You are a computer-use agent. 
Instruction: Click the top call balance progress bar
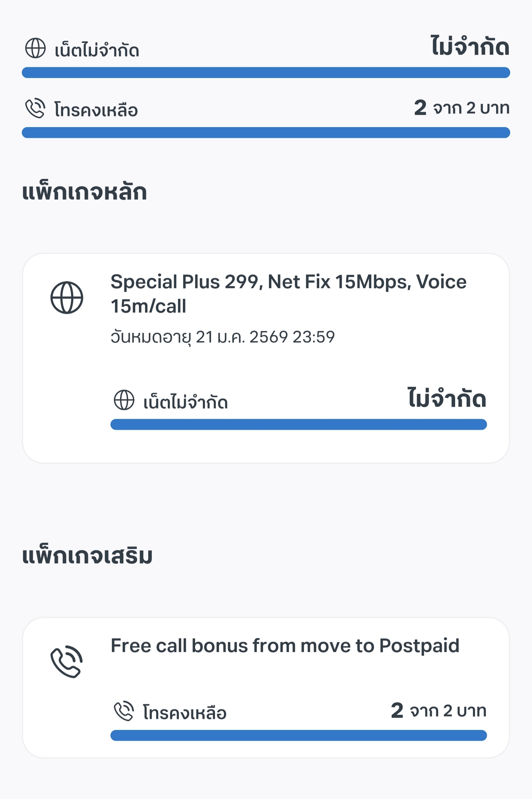point(266,133)
